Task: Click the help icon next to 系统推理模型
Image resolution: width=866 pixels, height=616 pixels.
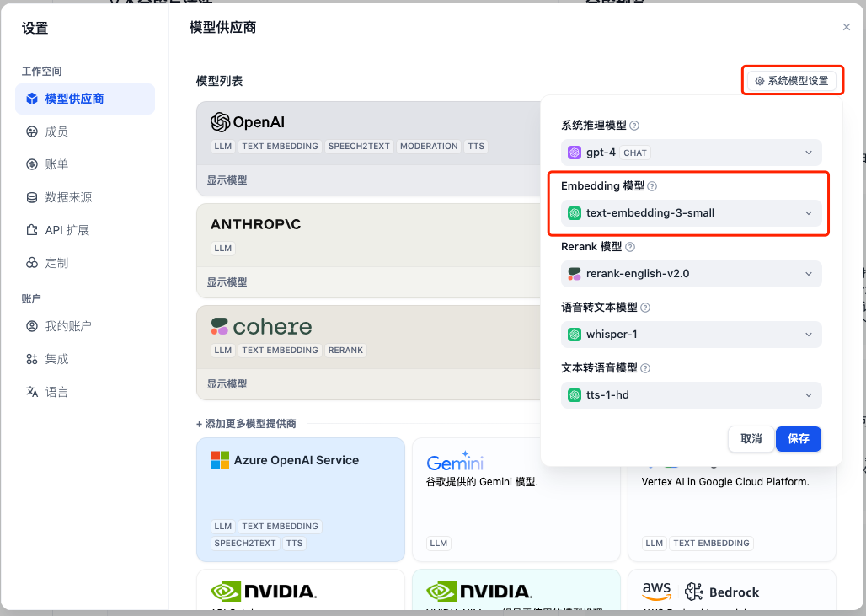Action: [634, 126]
